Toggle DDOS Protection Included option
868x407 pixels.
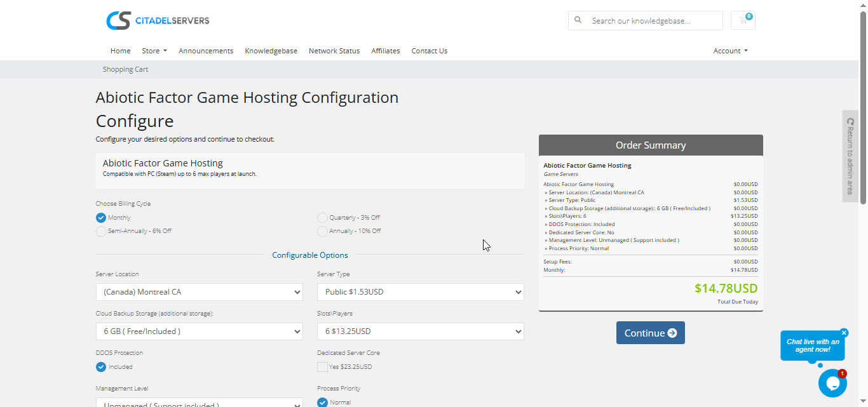101,367
